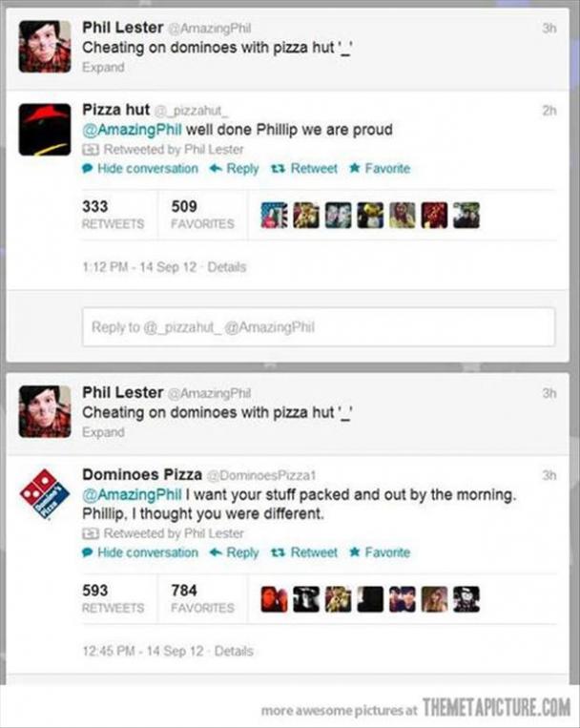This screenshot has height=728, width=580.
Task: Open Pizza hut profile avatar
Action: (x=45, y=129)
